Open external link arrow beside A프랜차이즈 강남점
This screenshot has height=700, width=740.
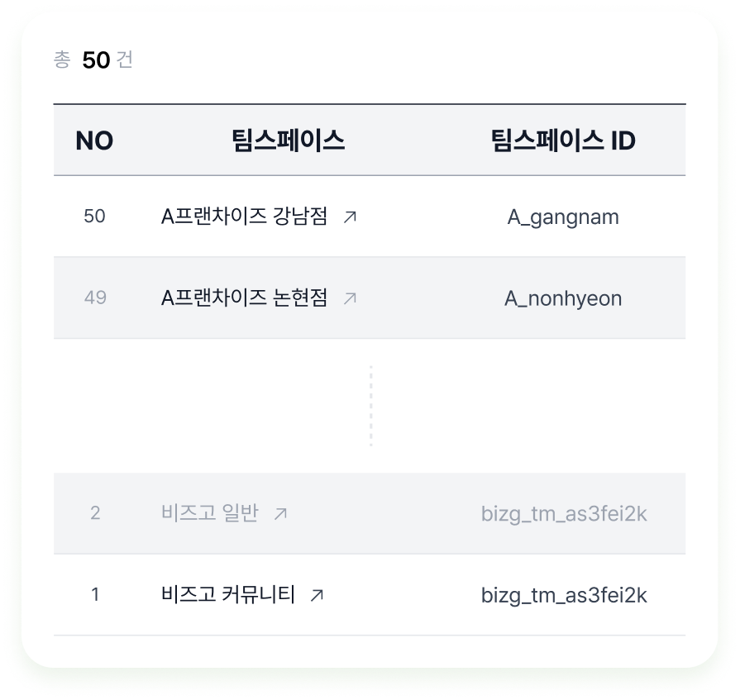pyautogui.click(x=351, y=217)
